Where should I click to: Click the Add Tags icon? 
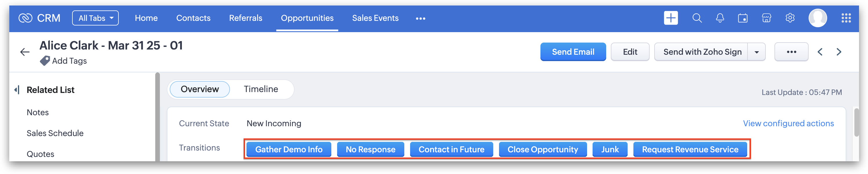point(45,61)
